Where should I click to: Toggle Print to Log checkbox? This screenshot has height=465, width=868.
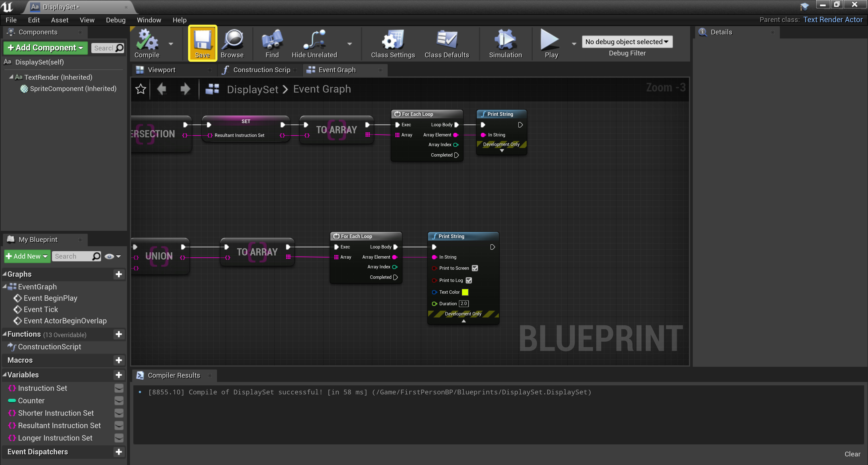point(469,280)
